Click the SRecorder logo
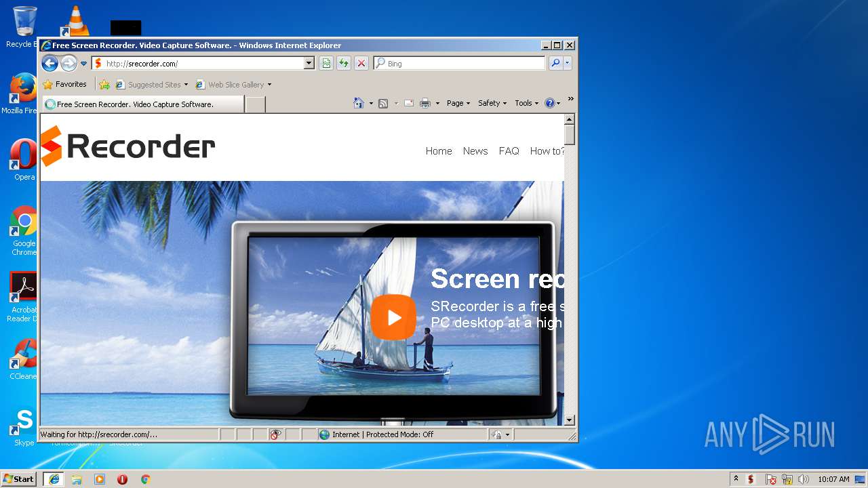The image size is (868, 488). (127, 146)
